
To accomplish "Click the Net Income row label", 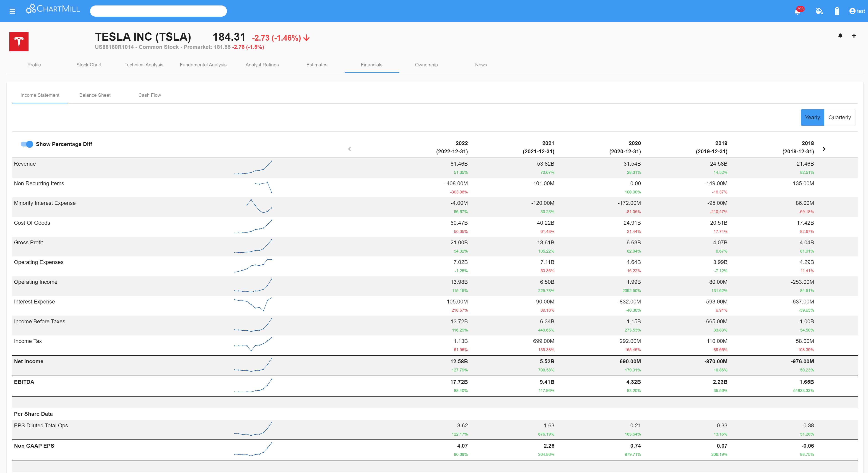I will (x=29, y=361).
